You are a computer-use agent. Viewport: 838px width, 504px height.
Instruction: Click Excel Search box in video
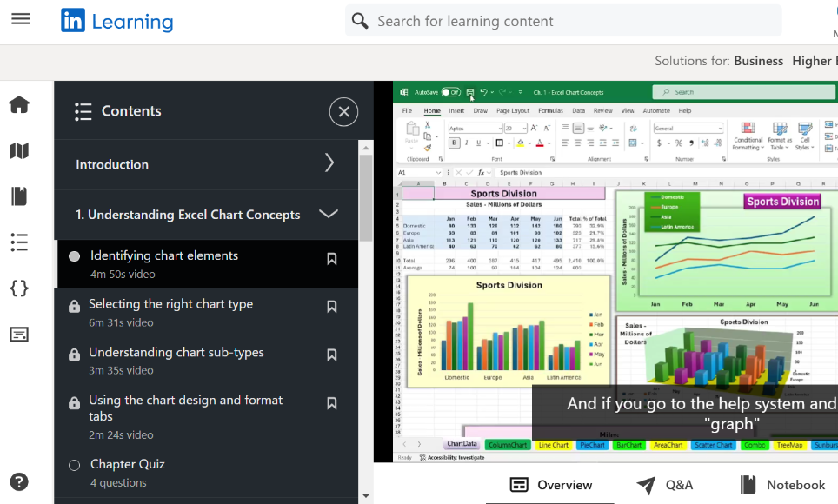click(x=743, y=92)
